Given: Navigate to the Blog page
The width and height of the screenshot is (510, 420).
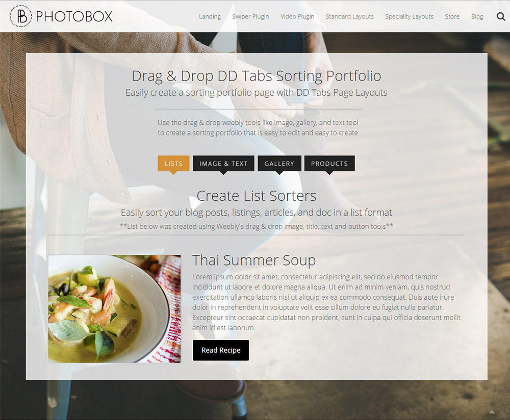Looking at the screenshot, I should (477, 16).
